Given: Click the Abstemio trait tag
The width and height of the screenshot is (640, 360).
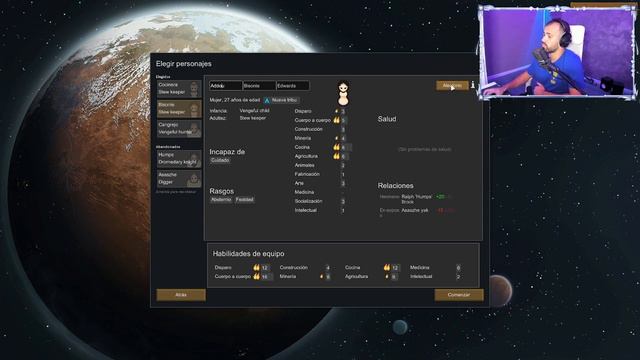Looking at the screenshot, I should 221,200.
